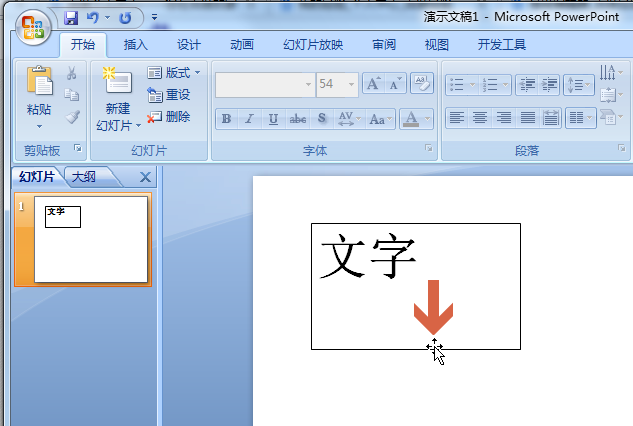Open the 字体 dialog launcher

tap(428, 149)
